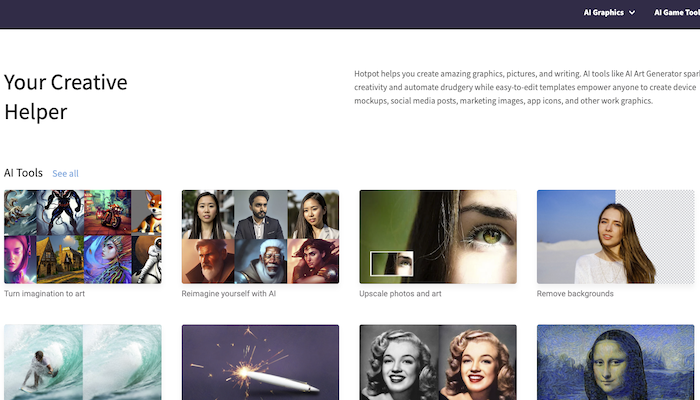Click the Remove backgrounds caption
700x400 pixels.
(575, 294)
